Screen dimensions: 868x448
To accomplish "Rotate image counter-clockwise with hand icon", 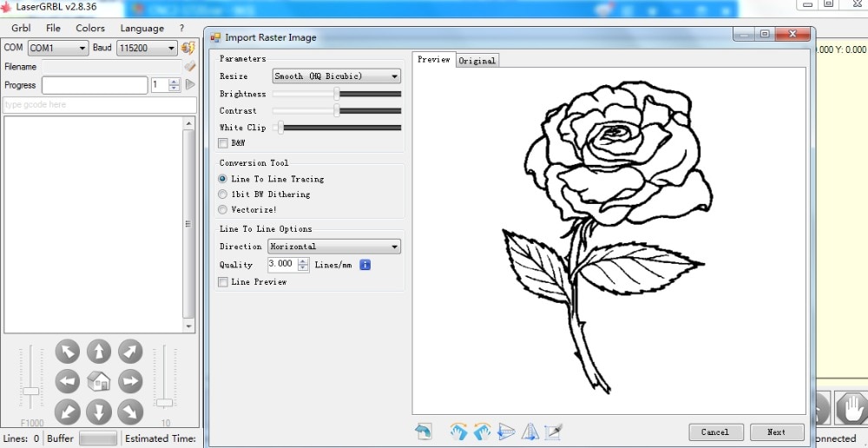I will click(482, 431).
